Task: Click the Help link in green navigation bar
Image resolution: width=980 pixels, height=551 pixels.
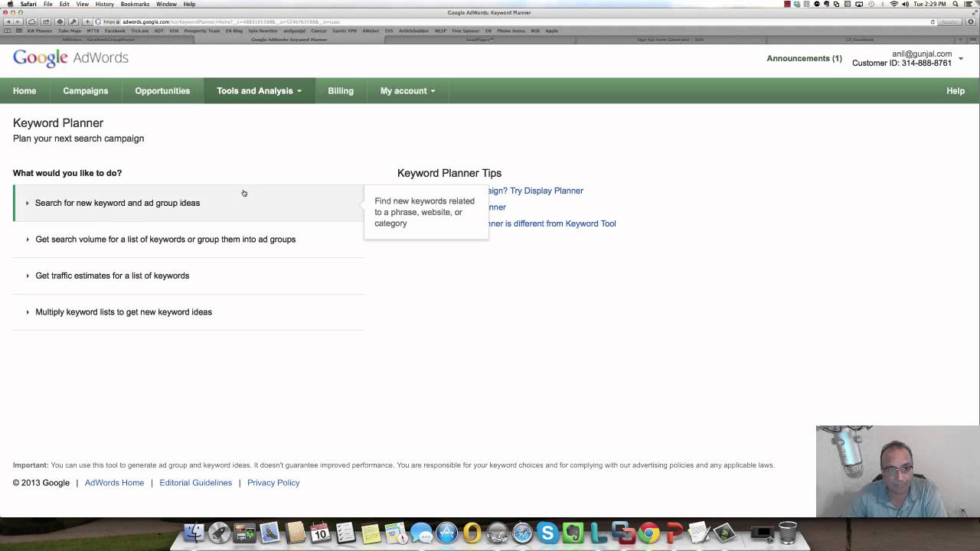Action: pyautogui.click(x=955, y=90)
